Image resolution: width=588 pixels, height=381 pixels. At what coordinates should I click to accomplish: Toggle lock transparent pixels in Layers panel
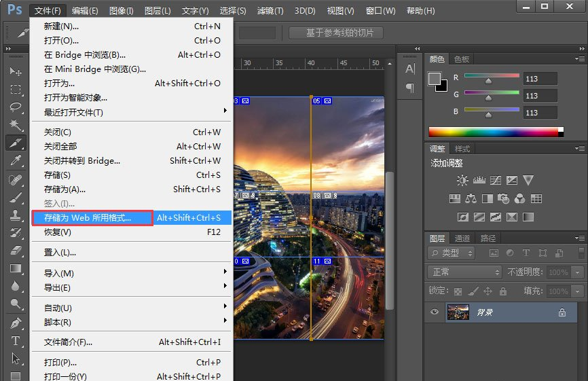457,291
